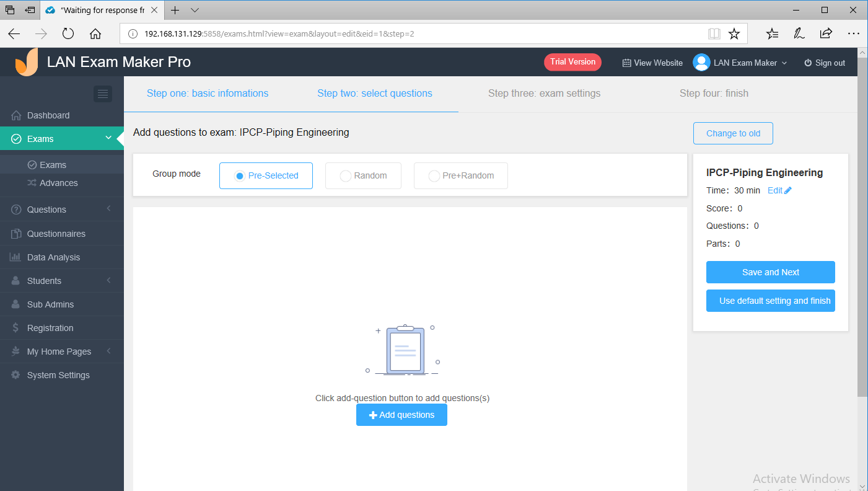Expand the Questions sidebar submenu
This screenshot has width=868, height=491.
(108, 209)
